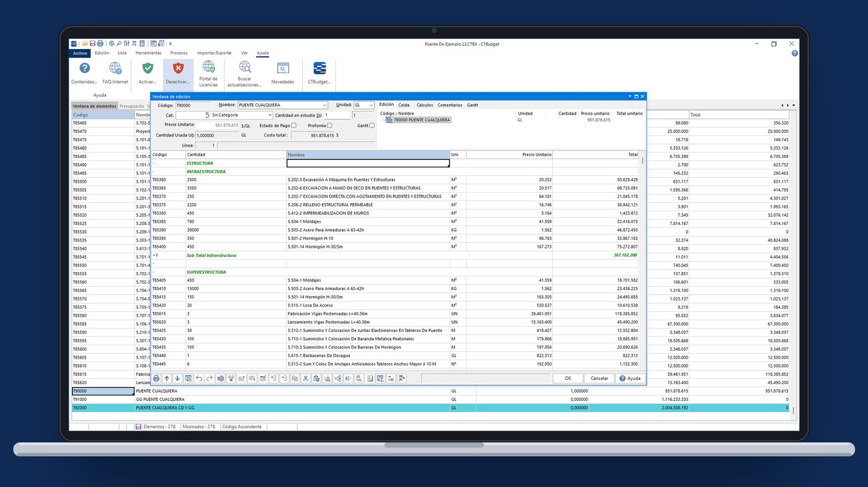Expand the Nombre combo box dropdown

[325, 105]
